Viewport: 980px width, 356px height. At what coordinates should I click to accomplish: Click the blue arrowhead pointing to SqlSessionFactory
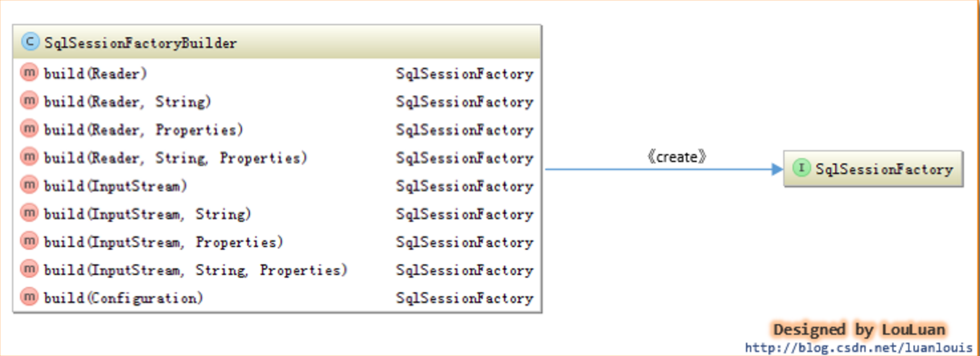tap(777, 169)
